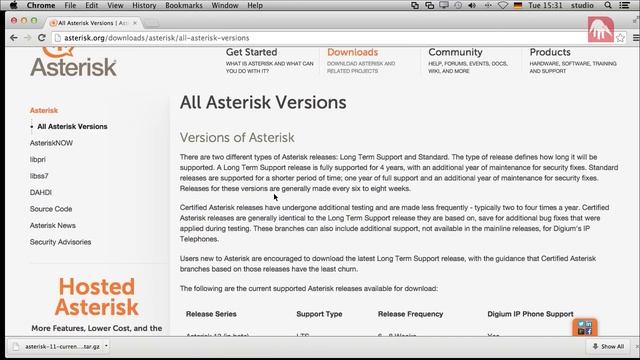Open the Edit menu

coord(91,5)
